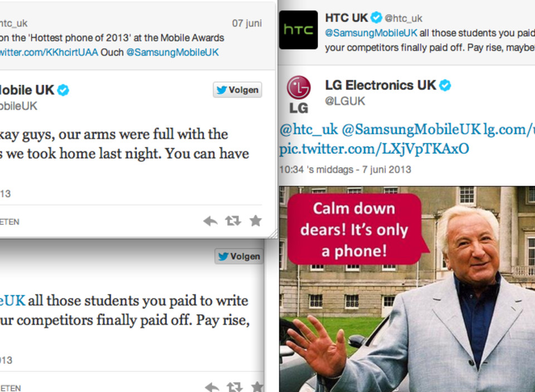Click the @htc_uk mention in LG tweet

tap(308, 129)
